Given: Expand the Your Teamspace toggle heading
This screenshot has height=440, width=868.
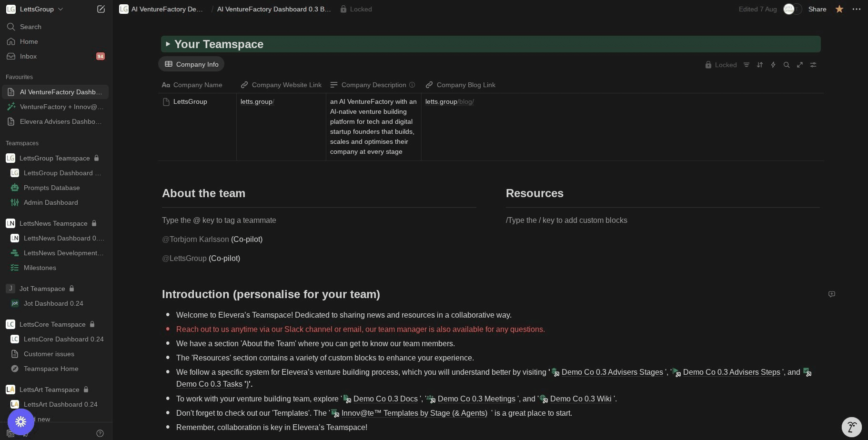Looking at the screenshot, I should 168,44.
